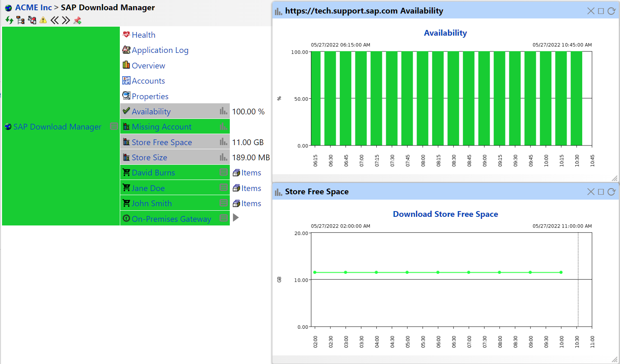Click the list icon on David Burns row
This screenshot has width=620, height=364.
(224, 173)
